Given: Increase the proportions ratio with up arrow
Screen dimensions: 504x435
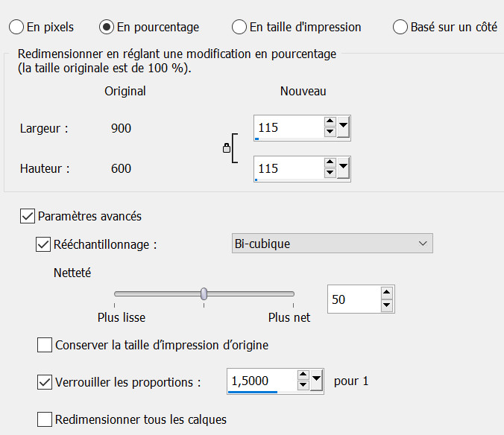Looking at the screenshot, I should pos(303,376).
